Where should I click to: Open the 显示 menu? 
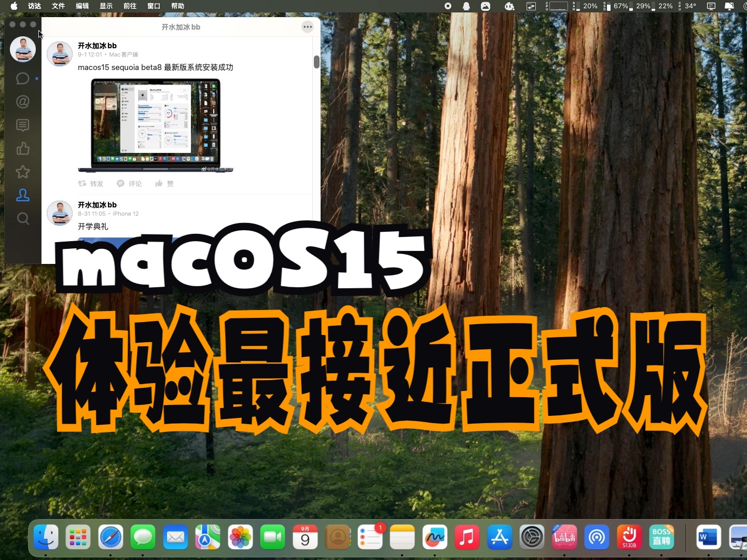pos(106,6)
